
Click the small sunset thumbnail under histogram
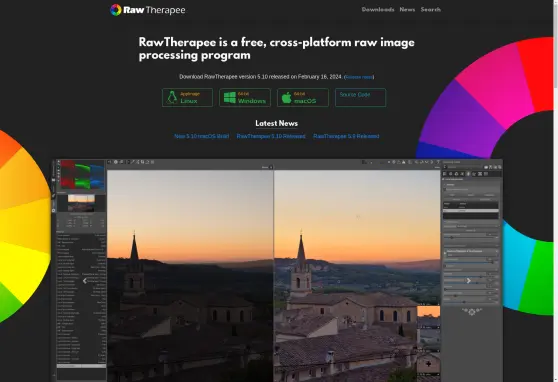(x=81, y=203)
